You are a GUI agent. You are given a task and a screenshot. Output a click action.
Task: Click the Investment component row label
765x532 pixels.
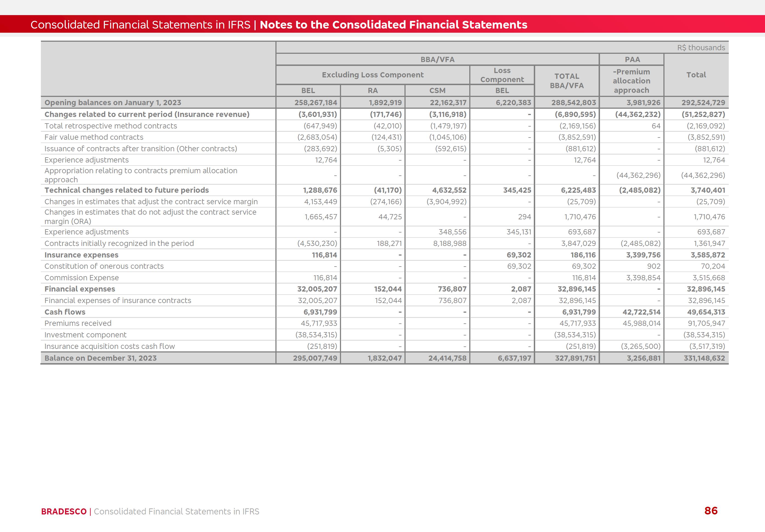coord(85,335)
